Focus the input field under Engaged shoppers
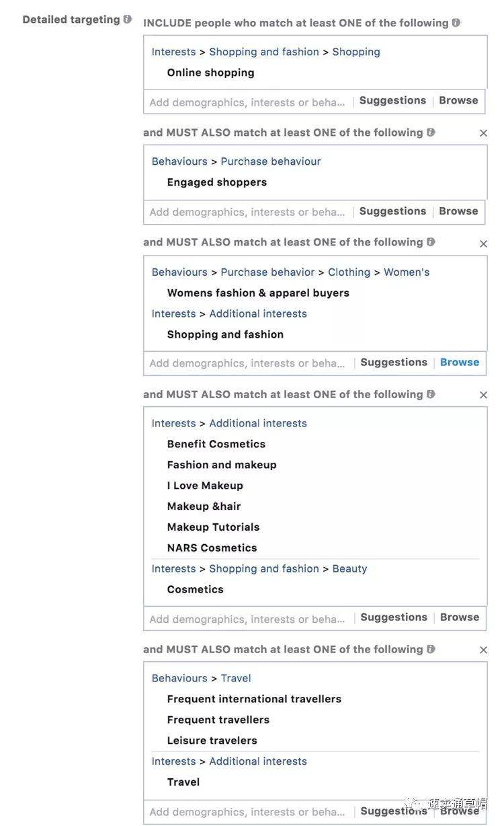 249,212
